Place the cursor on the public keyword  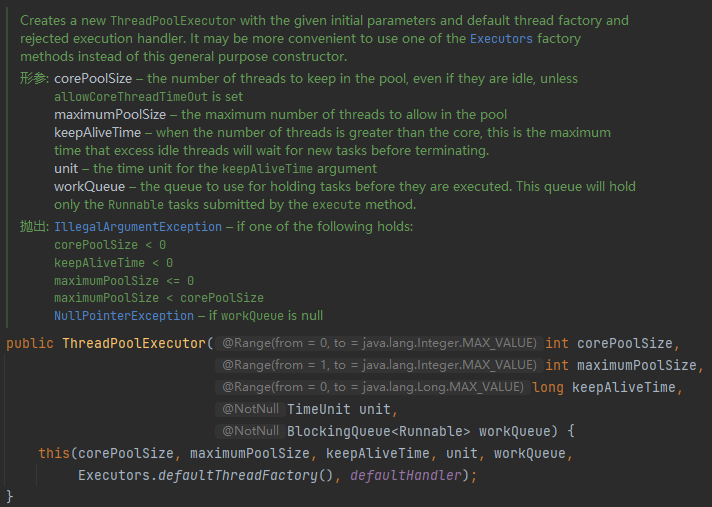point(30,344)
